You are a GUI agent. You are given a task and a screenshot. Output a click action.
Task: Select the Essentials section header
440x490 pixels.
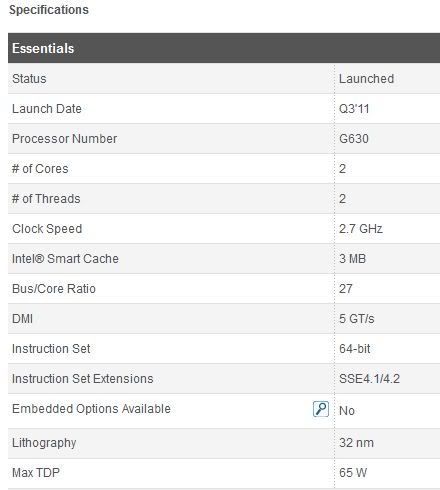(224, 48)
